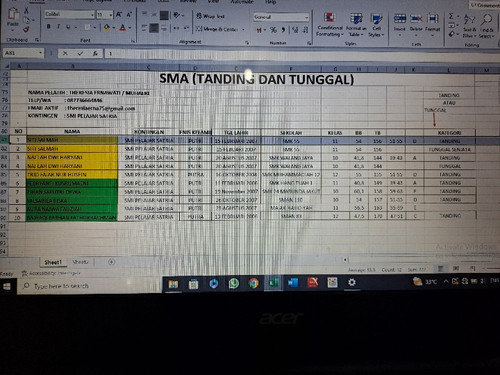Click the formula bar Cancel X
The image size is (500, 375).
pyautogui.click(x=65, y=53)
